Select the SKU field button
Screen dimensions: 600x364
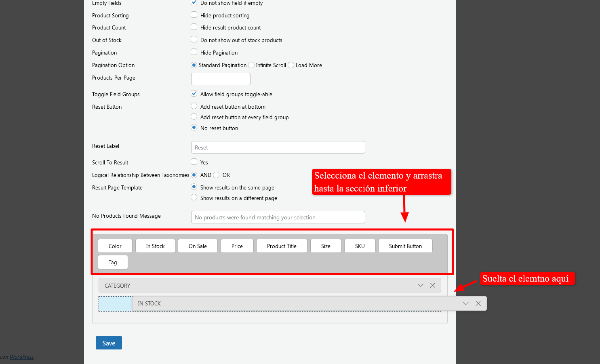(x=360, y=246)
